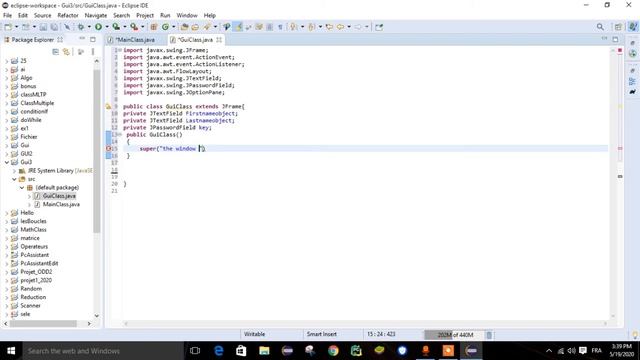Click the Search the web and Windows box

coord(102,351)
